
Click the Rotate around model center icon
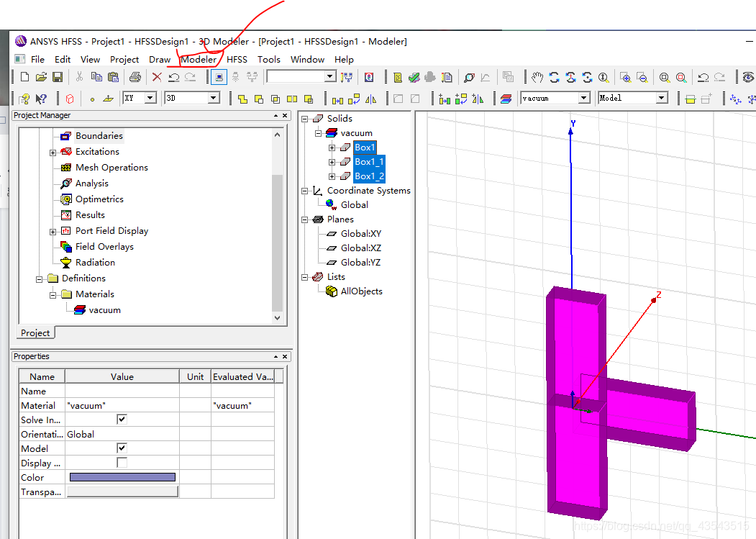(555, 77)
